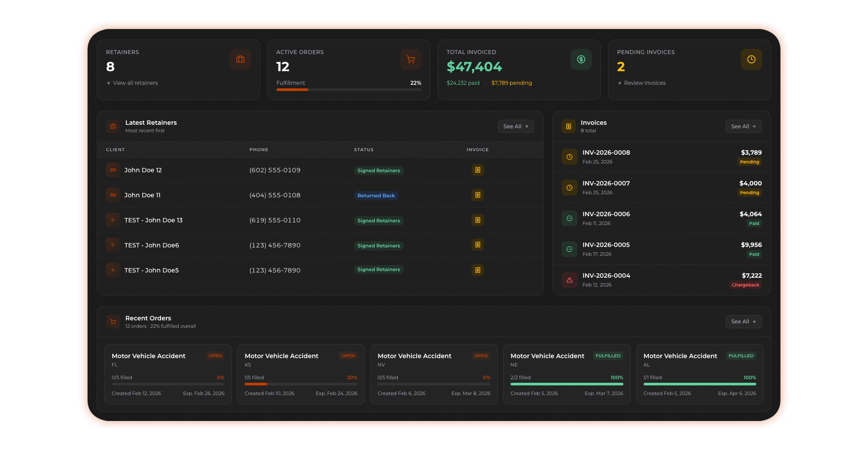Click the pending clock icon next to INV-2026-0008
Image resolution: width=868 pixels, height=450 pixels.
tap(569, 157)
